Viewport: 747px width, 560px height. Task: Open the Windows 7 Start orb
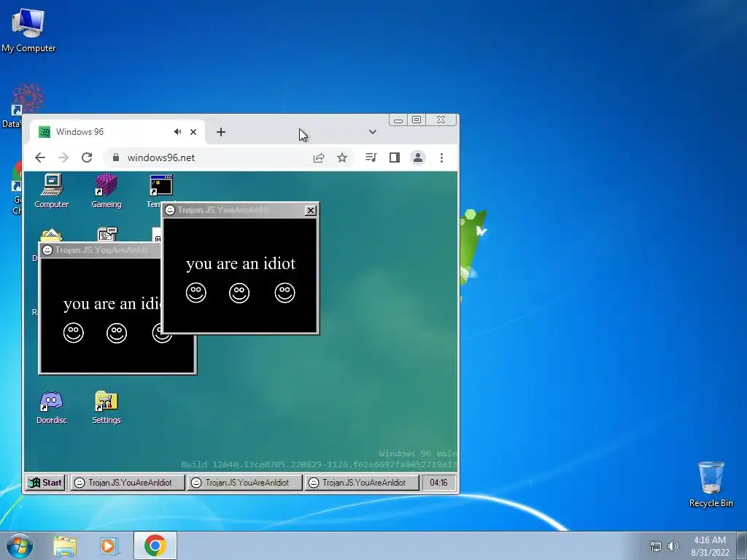(x=20, y=545)
